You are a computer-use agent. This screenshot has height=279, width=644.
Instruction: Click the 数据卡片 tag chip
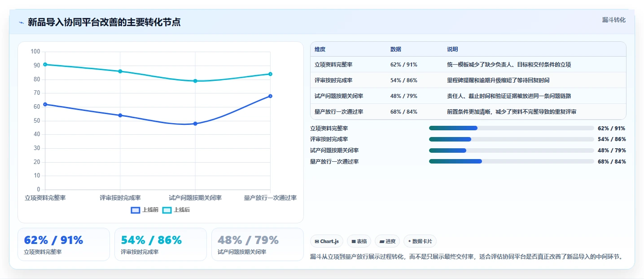(420, 241)
